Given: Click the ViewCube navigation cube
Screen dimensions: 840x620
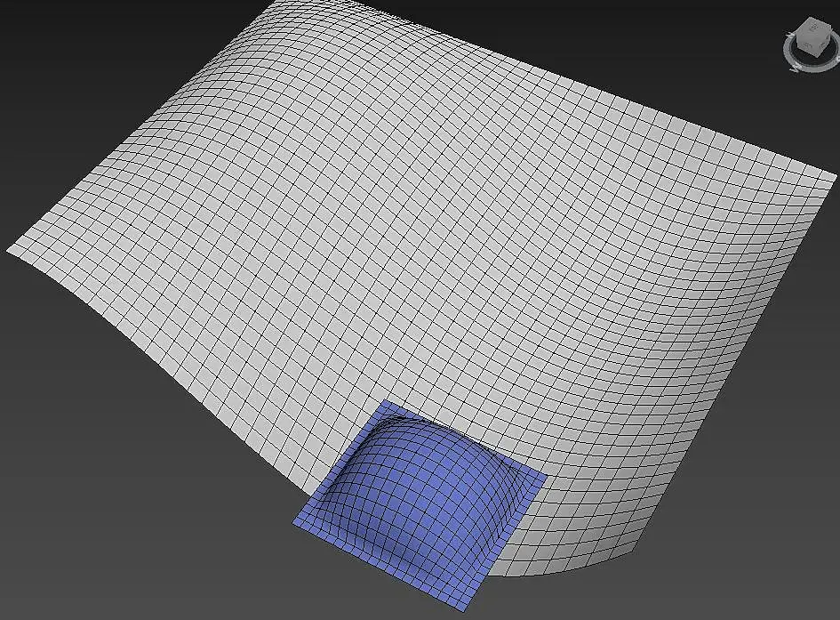Looking at the screenshot, I should click(x=813, y=38).
